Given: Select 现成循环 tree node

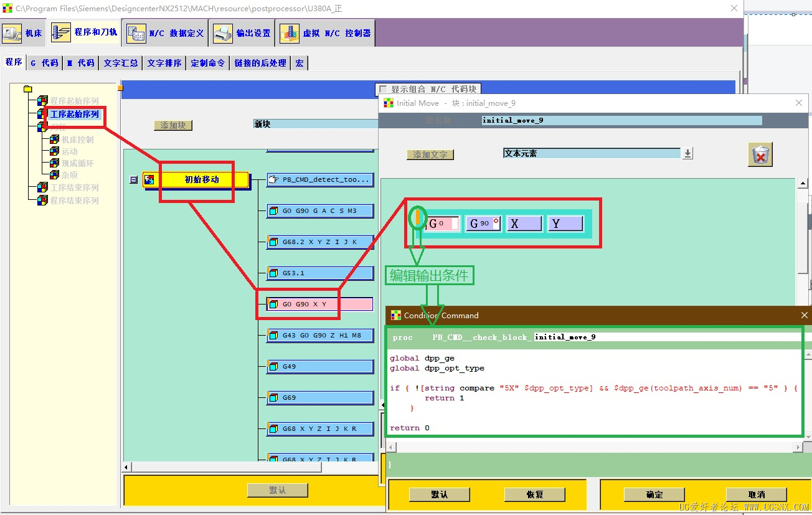Looking at the screenshot, I should click(x=78, y=163).
